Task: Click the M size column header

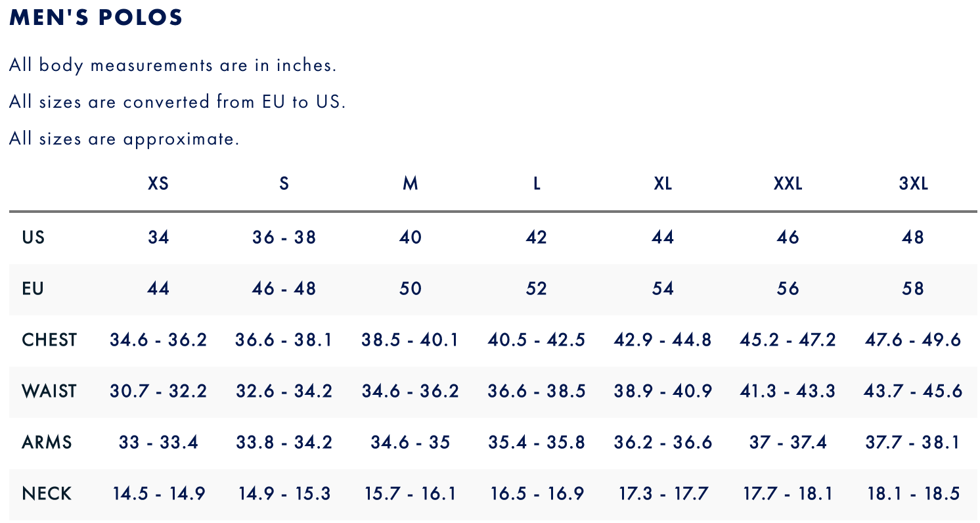Action: [411, 184]
